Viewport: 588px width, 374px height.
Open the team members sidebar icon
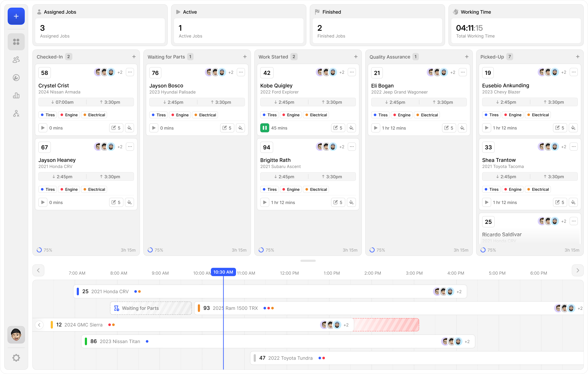point(16,60)
